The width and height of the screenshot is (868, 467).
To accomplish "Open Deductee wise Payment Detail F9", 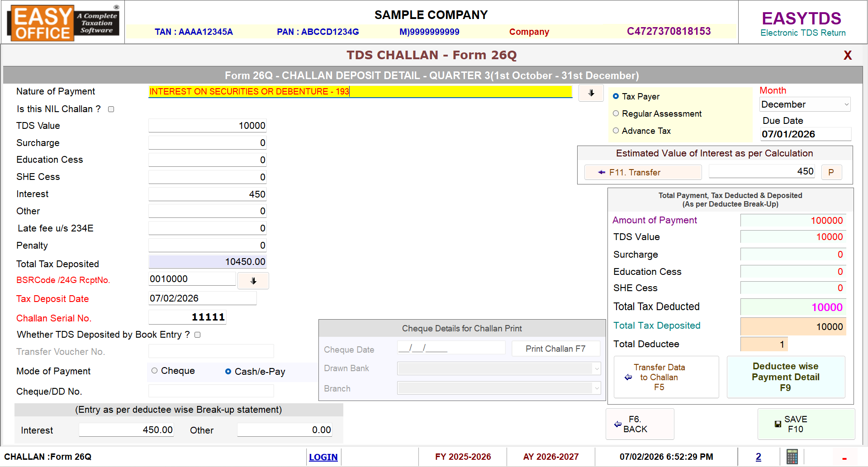I will pos(785,377).
